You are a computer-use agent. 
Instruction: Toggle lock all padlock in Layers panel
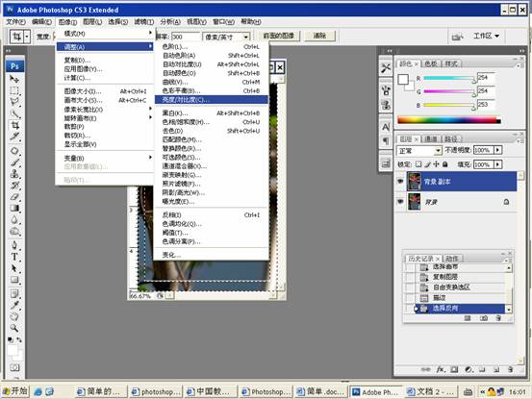tap(445, 164)
